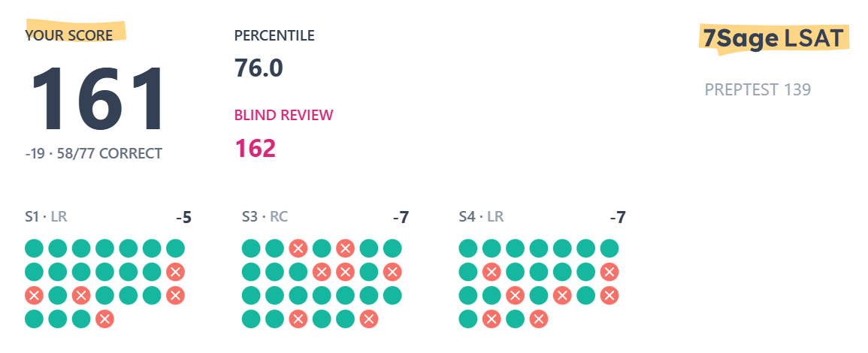Select the final question dot in S3 RC
This screenshot has width=868, height=353.
tap(369, 319)
